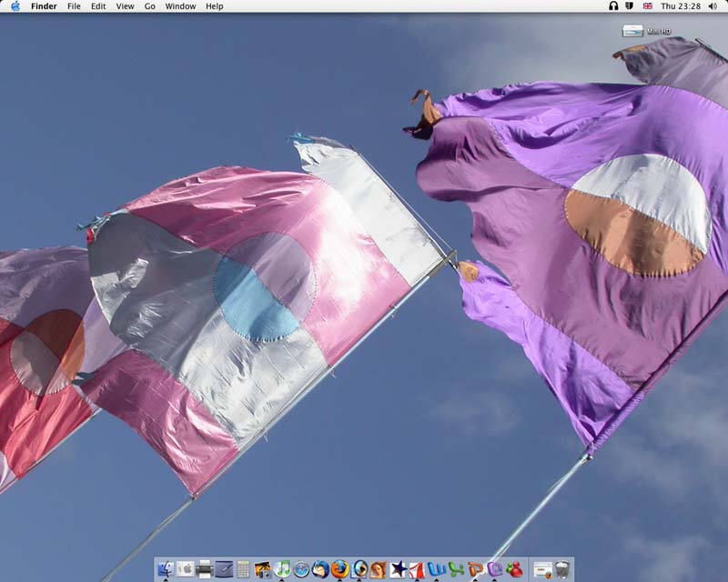The height and width of the screenshot is (582, 728).
Task: Open the File menu
Action: 74,6
